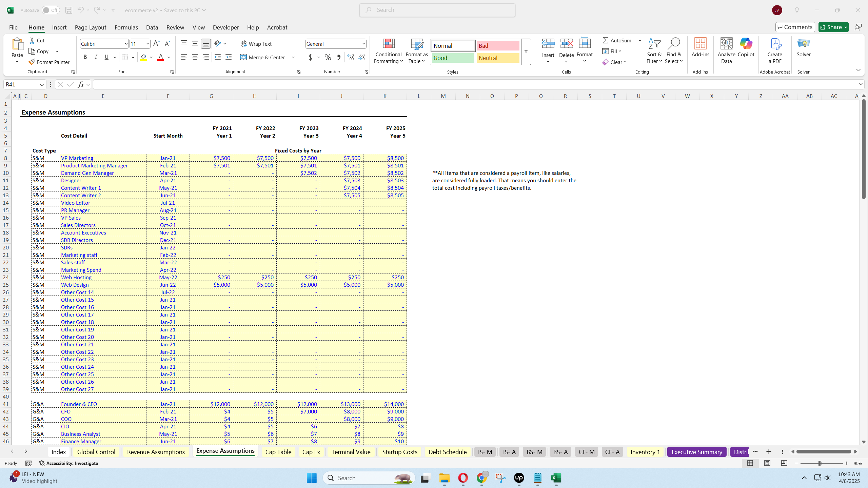Open Conditional Formatting in Styles group

click(x=389, y=51)
